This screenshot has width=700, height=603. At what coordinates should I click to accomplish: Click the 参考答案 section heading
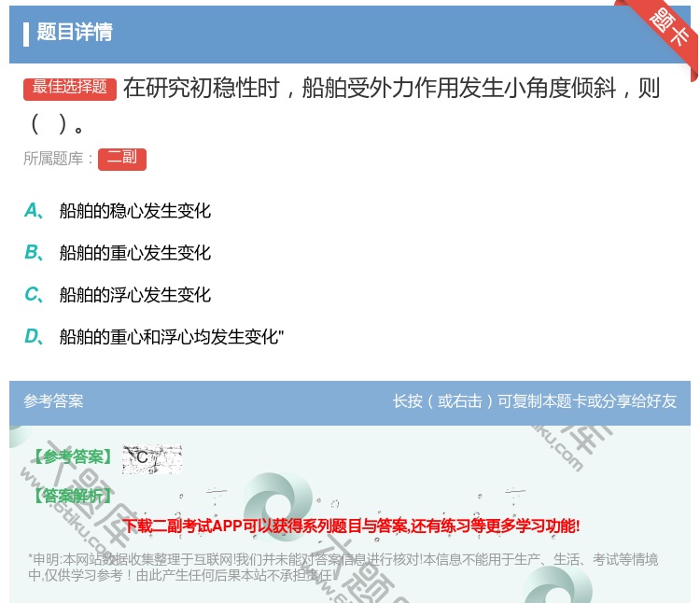[x=53, y=400]
